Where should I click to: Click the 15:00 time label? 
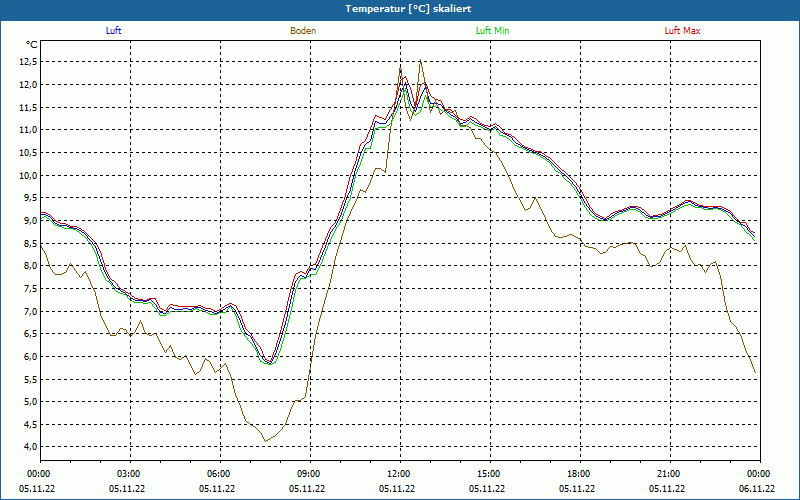490,474
